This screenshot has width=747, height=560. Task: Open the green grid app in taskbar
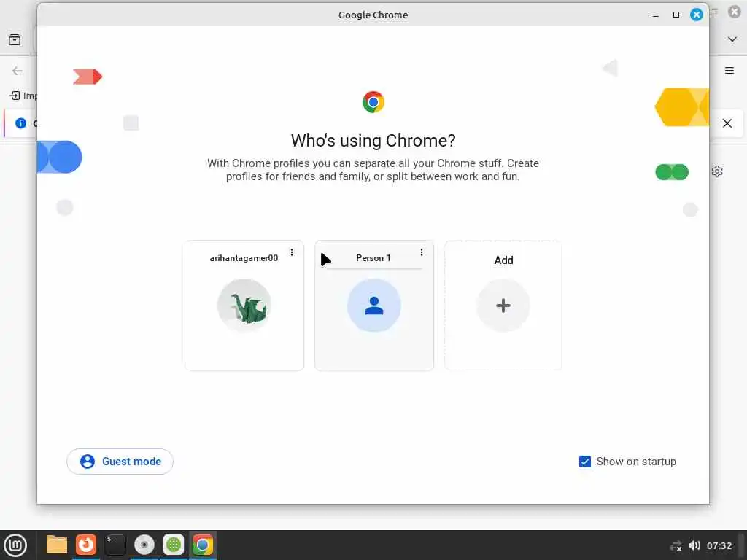pos(174,545)
